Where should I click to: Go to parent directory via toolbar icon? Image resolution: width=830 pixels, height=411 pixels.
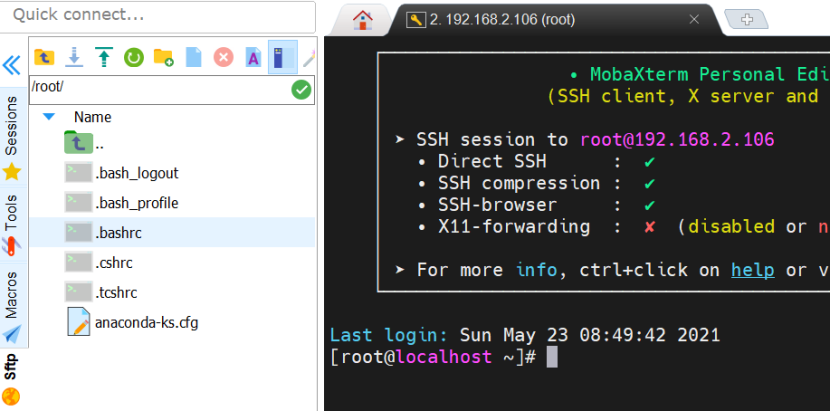point(44,57)
